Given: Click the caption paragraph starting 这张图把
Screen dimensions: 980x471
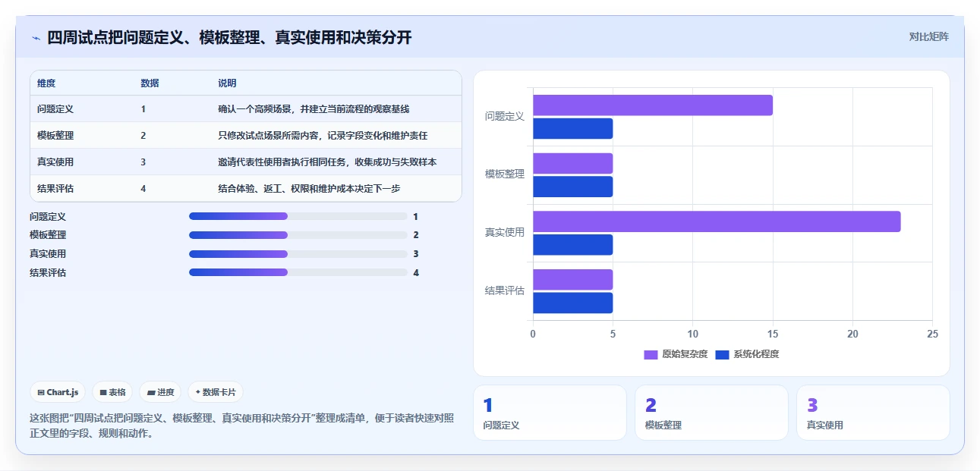Looking at the screenshot, I should [x=241, y=425].
